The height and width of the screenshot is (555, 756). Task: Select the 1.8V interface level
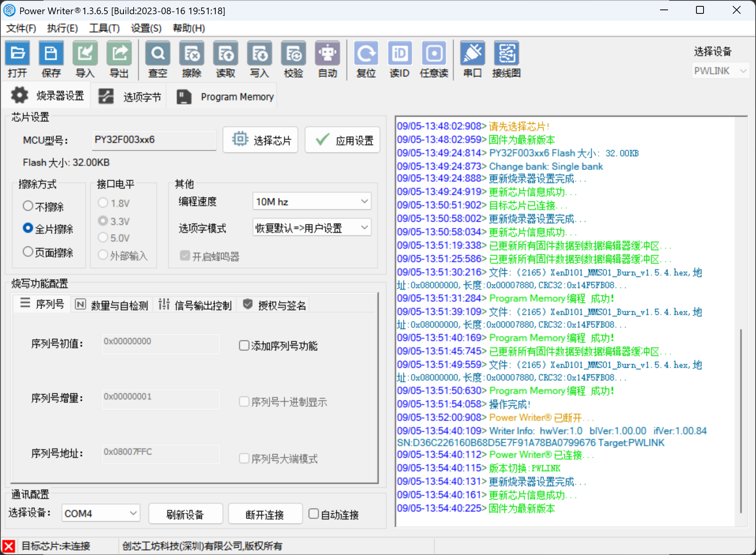click(x=114, y=203)
